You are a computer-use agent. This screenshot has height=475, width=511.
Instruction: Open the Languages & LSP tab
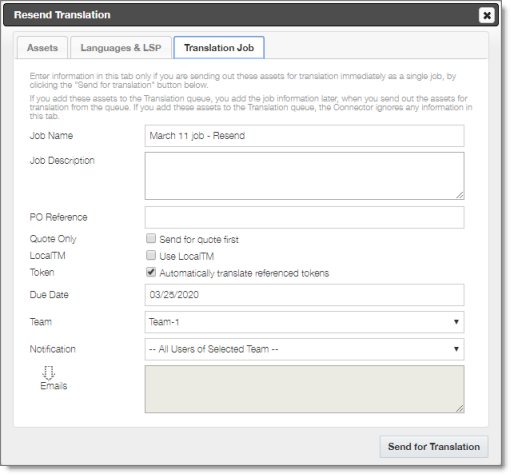point(121,48)
